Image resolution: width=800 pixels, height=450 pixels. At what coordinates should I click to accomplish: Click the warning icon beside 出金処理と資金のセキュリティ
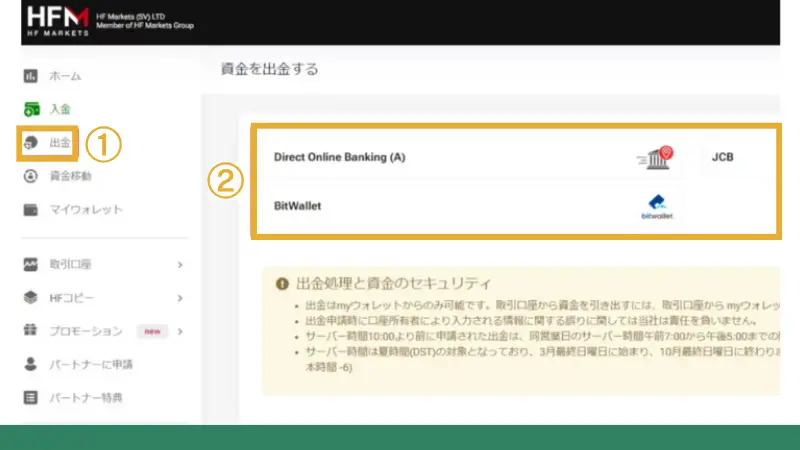pos(282,284)
